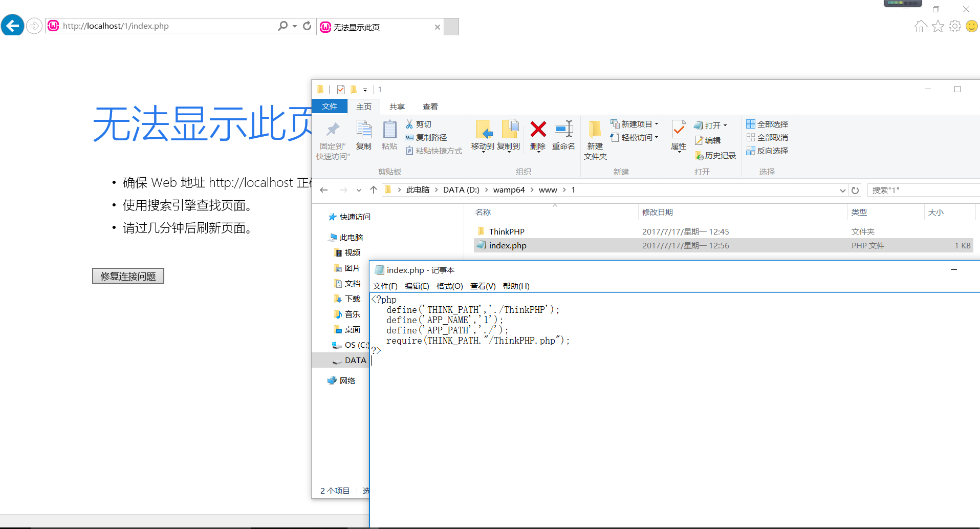Viewport: 980px width, 529px height.
Task: Open Notepad 帮助(H) menu
Action: 516,286
